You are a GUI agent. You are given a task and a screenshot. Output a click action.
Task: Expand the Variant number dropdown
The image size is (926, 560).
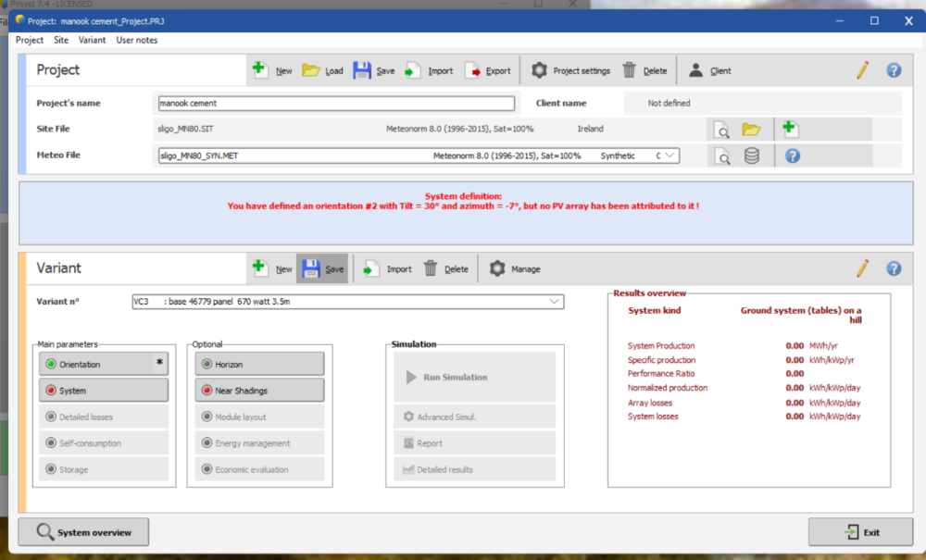[x=554, y=301]
